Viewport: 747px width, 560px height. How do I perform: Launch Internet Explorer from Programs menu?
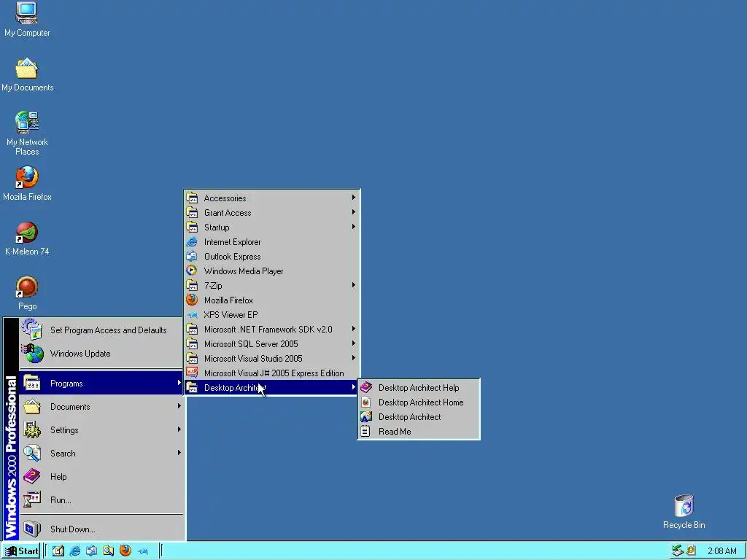coord(271,242)
